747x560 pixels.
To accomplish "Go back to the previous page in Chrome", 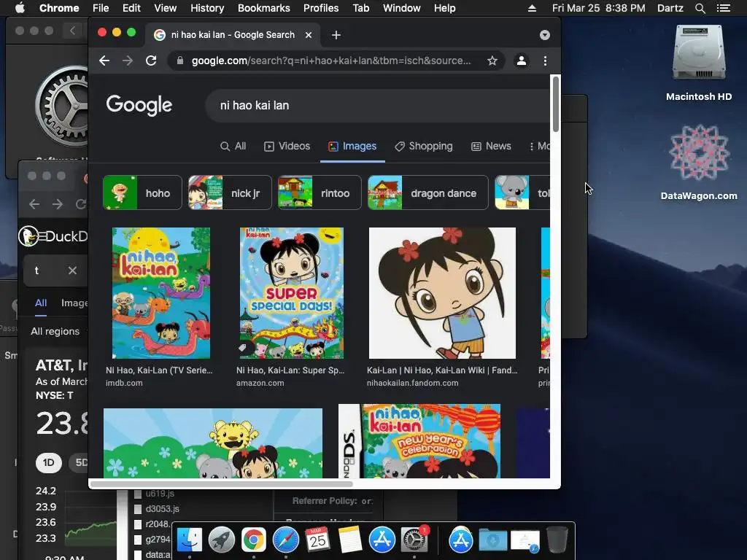I will 104,61.
